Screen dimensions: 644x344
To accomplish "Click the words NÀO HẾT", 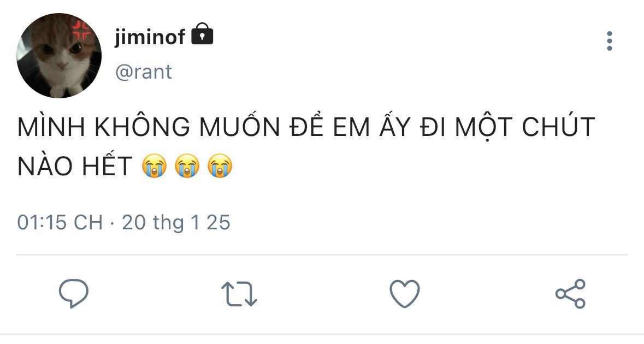I will 75,166.
